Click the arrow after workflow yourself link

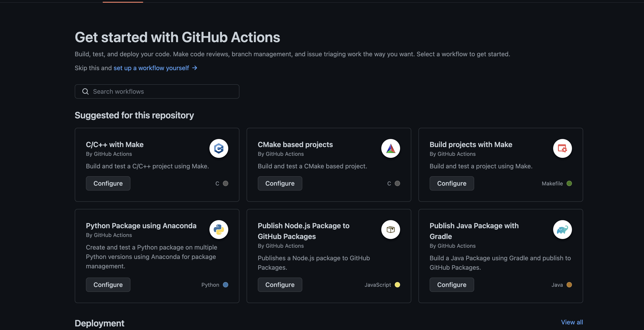click(195, 68)
